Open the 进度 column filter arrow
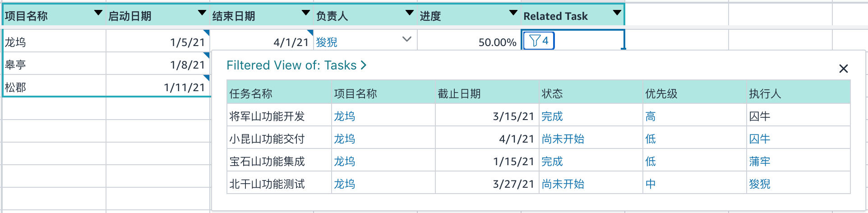The width and height of the screenshot is (868, 213). 513,13
